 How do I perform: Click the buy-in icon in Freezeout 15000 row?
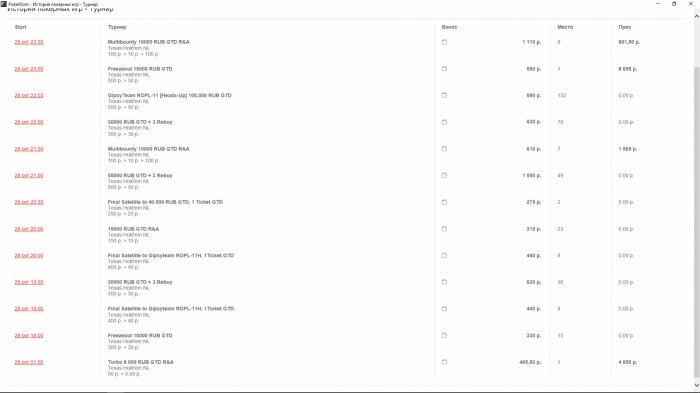pos(444,69)
